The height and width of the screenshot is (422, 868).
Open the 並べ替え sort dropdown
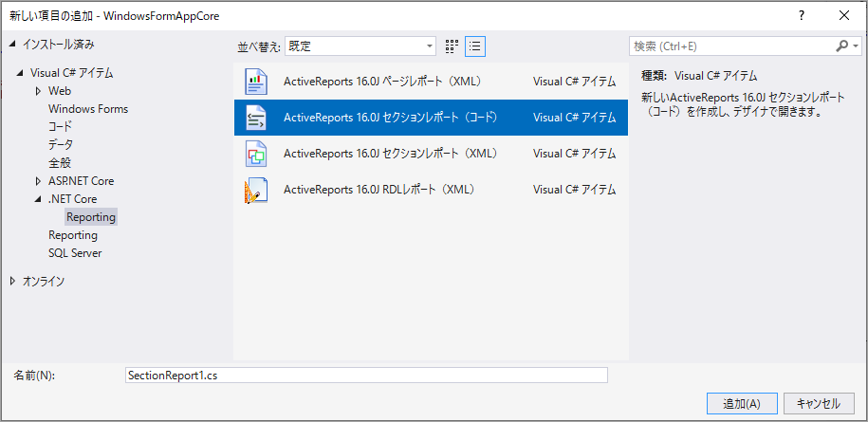click(361, 46)
